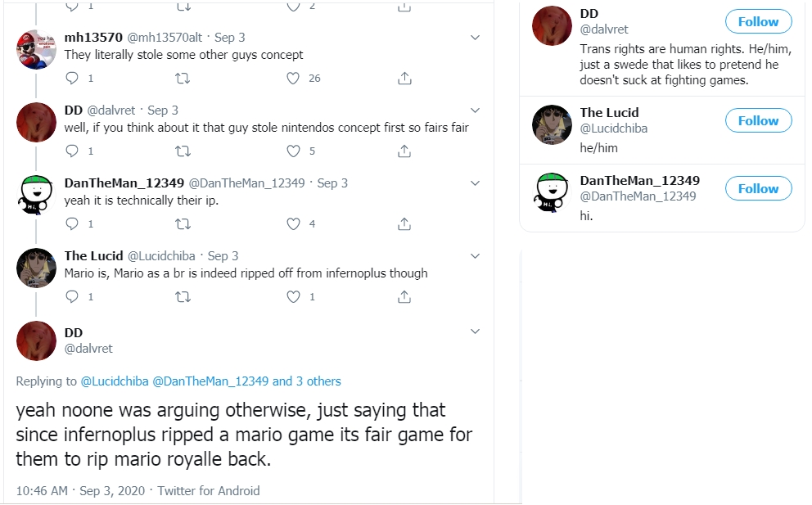The height and width of the screenshot is (505, 812).
Task: Expand options chevron on The Lucid's tweet
Action: click(475, 256)
